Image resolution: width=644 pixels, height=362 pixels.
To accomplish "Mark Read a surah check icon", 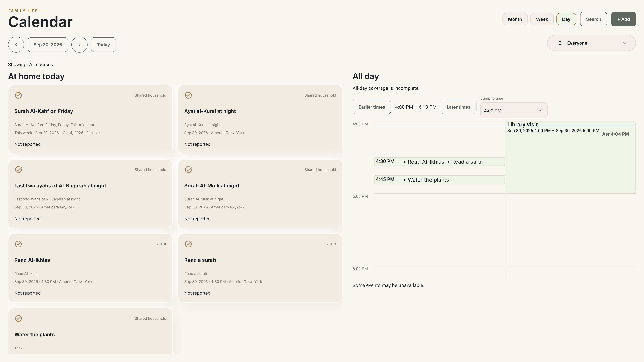I will 188,244.
